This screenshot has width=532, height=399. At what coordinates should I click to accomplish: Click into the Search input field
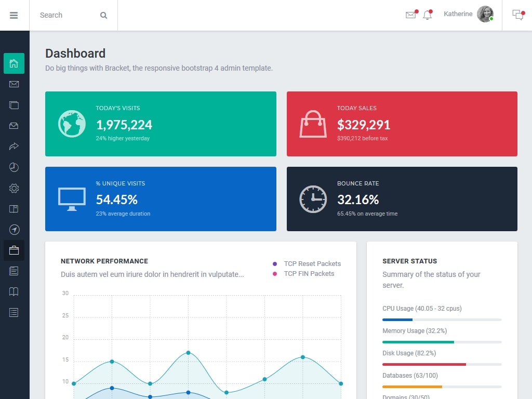point(65,16)
